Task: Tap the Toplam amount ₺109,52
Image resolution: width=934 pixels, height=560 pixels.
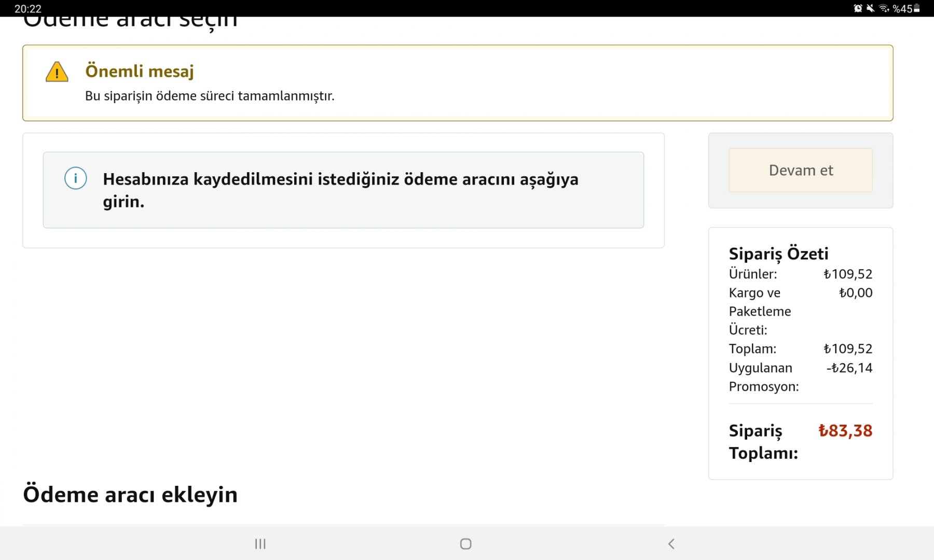Action: 848,348
